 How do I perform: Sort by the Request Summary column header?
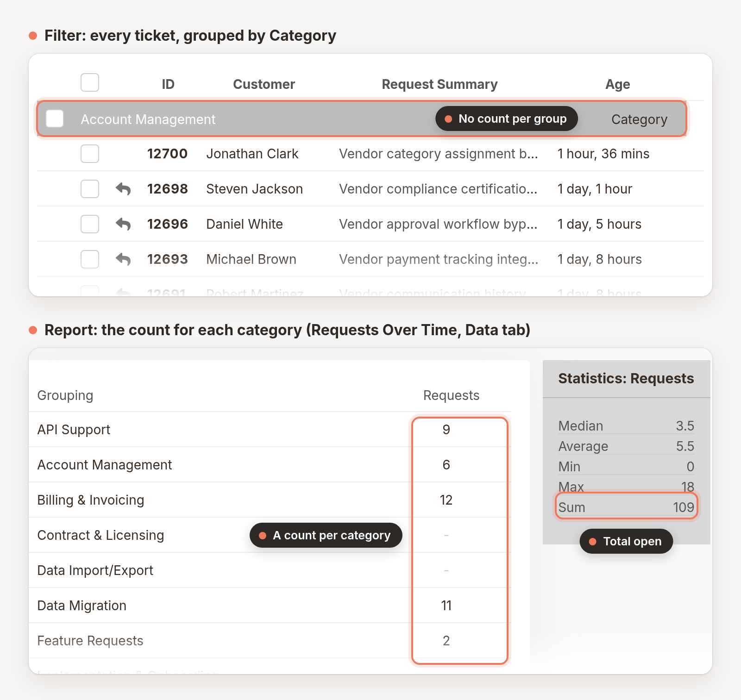(x=440, y=84)
